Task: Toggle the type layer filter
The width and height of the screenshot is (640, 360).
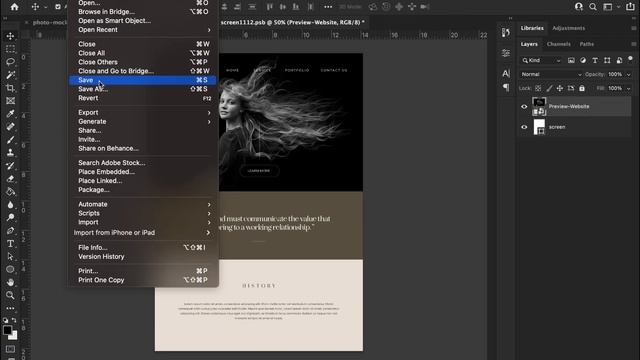Action: coord(595,60)
